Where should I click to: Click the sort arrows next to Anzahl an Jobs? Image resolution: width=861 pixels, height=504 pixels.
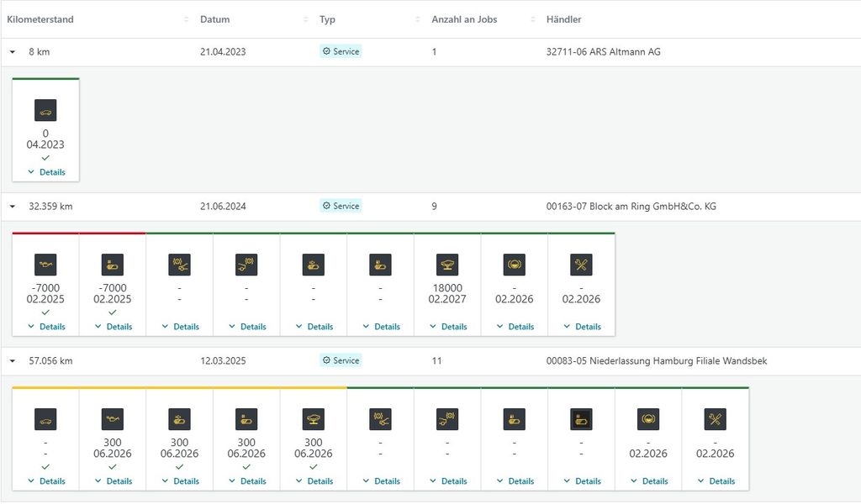531,19
